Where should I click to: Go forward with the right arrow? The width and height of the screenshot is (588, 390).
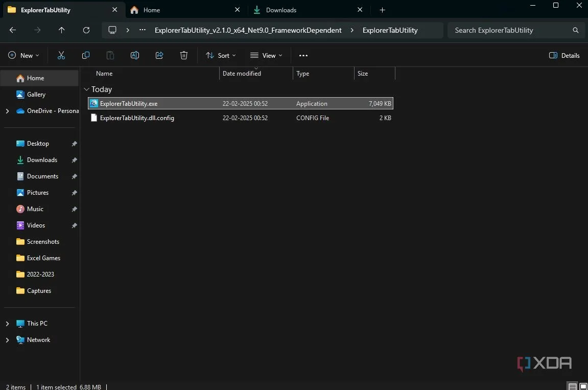pyautogui.click(x=37, y=30)
